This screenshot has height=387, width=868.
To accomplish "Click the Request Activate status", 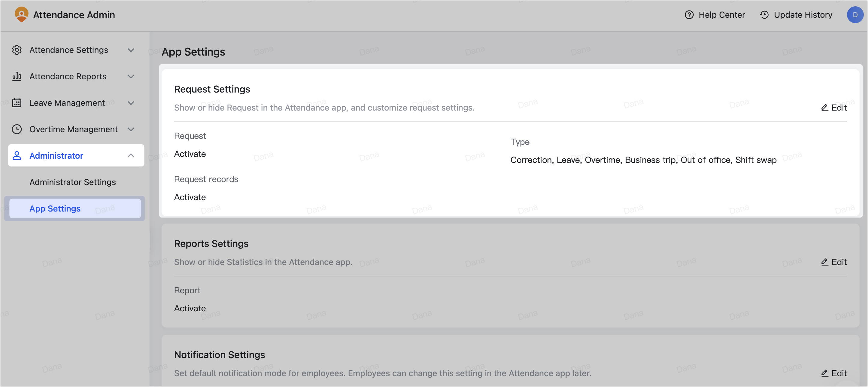I will coord(190,154).
